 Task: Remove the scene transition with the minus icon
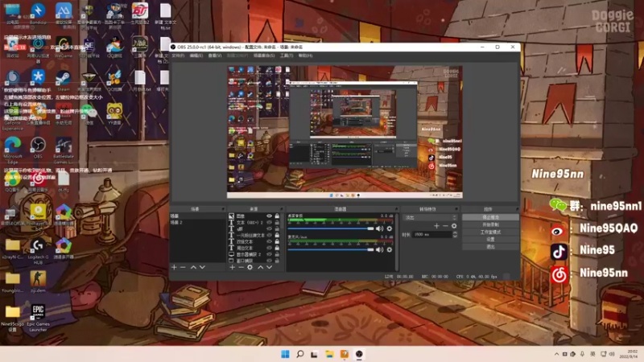(445, 226)
